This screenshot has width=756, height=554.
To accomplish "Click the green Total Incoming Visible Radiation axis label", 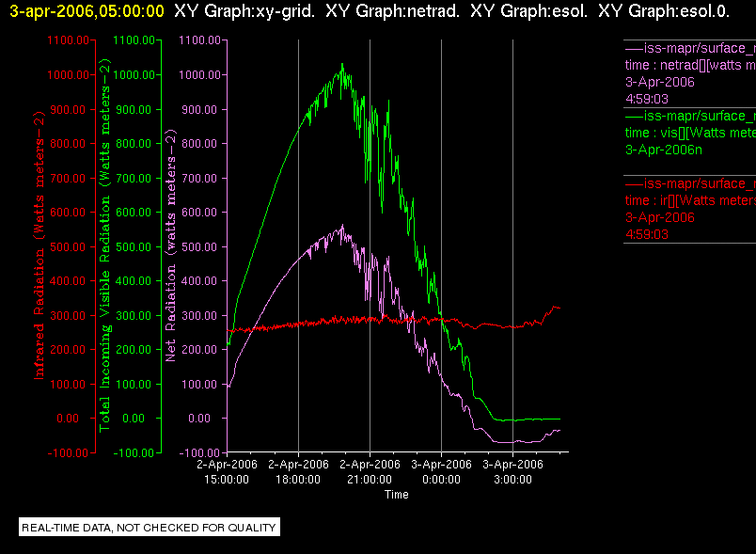I will click(x=104, y=245).
